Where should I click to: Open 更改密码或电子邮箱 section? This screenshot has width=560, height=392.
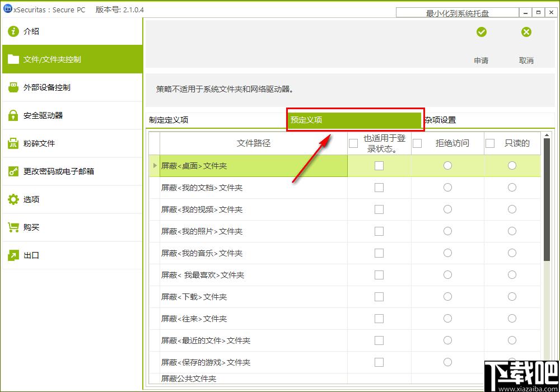tap(72, 171)
